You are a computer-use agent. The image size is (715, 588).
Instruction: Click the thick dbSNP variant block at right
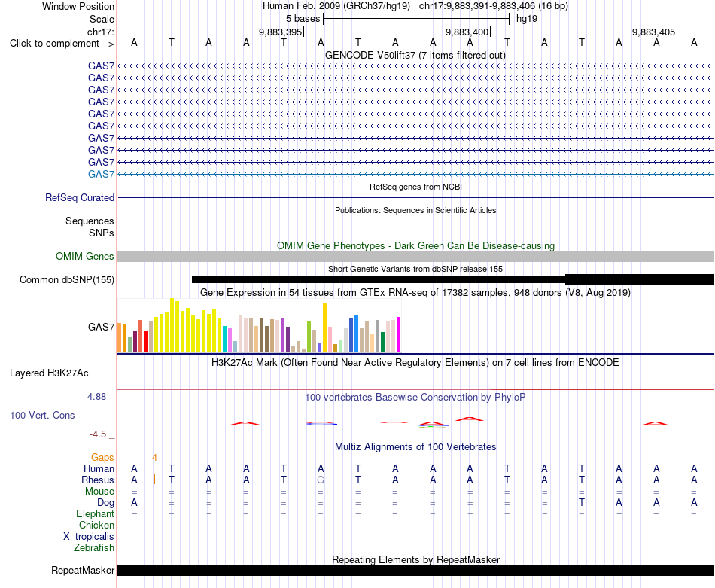(639, 279)
